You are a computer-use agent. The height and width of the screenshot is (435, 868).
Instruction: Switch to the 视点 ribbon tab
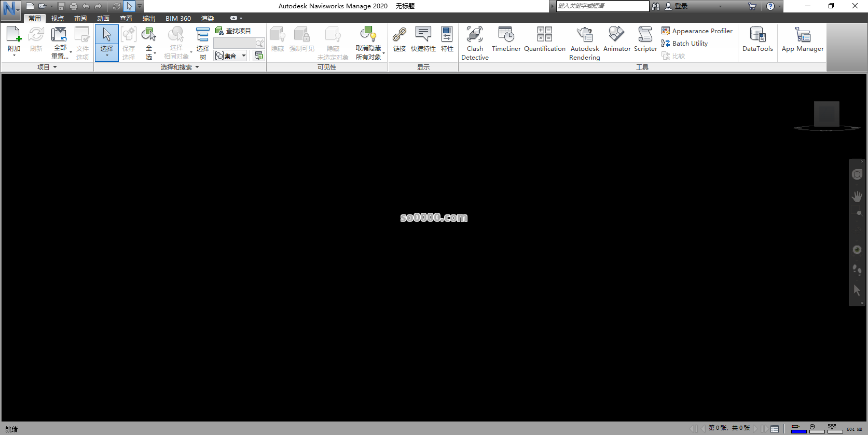(57, 18)
